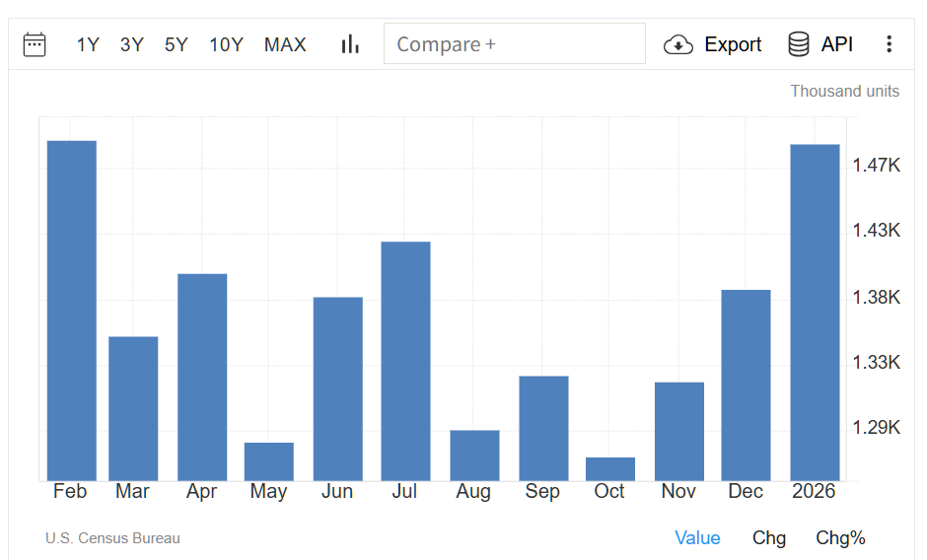The image size is (927, 560).
Task: Click the Export cloud download icon
Action: coord(678,44)
